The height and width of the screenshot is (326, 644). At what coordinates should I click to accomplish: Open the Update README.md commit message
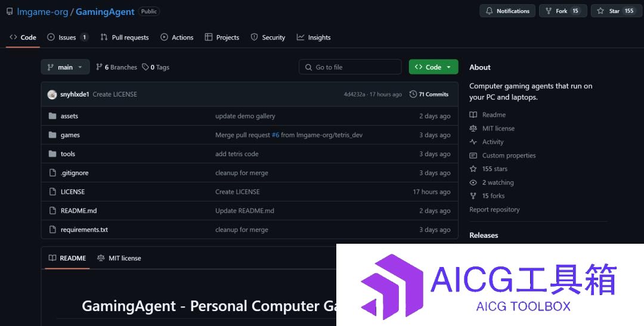(245, 210)
